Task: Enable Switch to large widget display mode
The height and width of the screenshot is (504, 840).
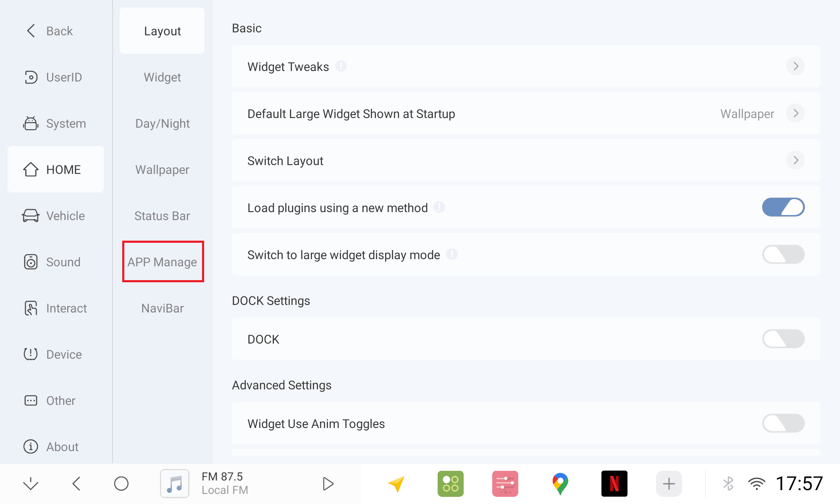Action: point(783,255)
